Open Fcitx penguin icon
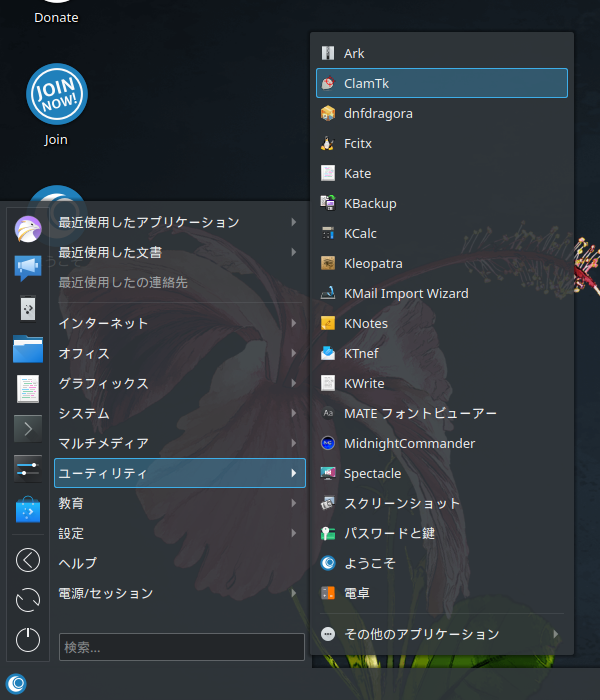Image resolution: width=600 pixels, height=700 pixels. click(328, 143)
